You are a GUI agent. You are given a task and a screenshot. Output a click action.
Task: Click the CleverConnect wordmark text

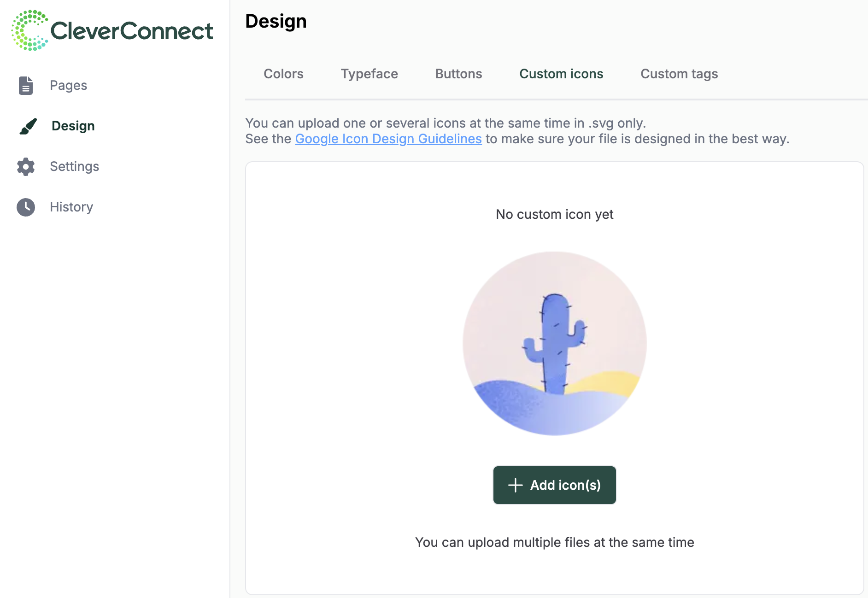[x=131, y=31]
